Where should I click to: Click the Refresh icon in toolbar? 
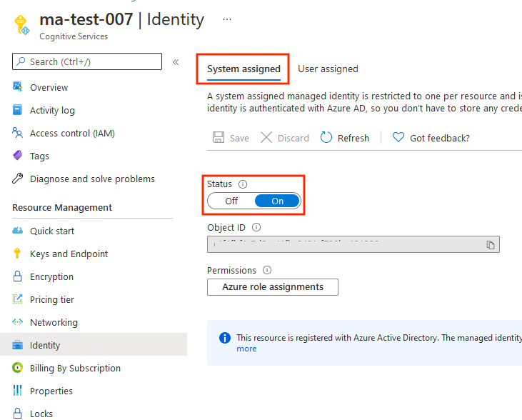coord(326,138)
